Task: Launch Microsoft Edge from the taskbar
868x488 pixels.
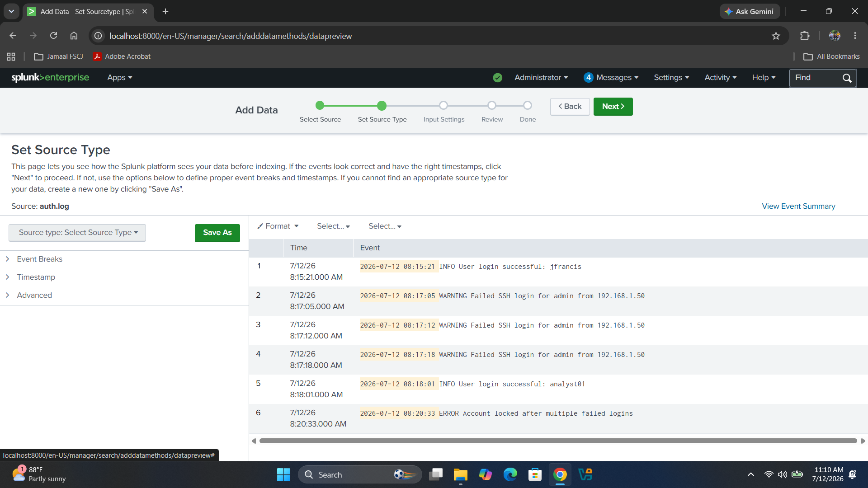Action: point(510,474)
